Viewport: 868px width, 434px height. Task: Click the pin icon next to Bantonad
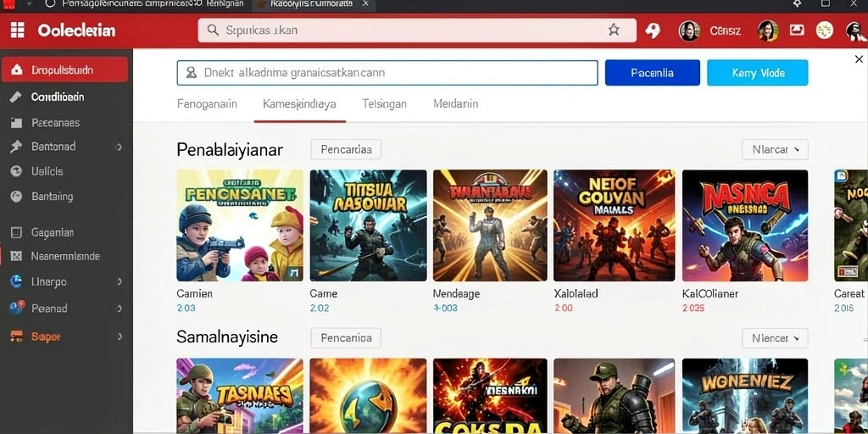(x=16, y=147)
